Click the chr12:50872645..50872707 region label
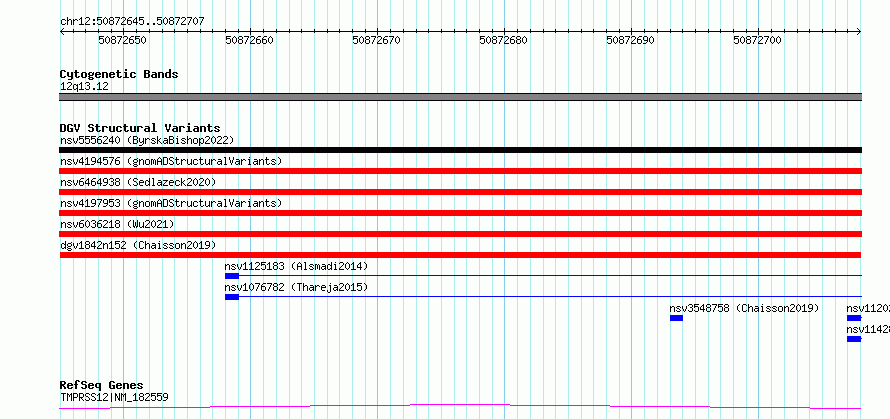The width and height of the screenshot is (890, 419). click(x=132, y=21)
